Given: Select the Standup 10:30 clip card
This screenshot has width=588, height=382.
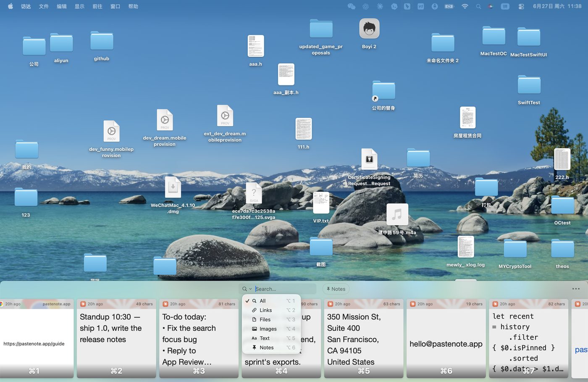Looking at the screenshot, I should click(x=116, y=339).
